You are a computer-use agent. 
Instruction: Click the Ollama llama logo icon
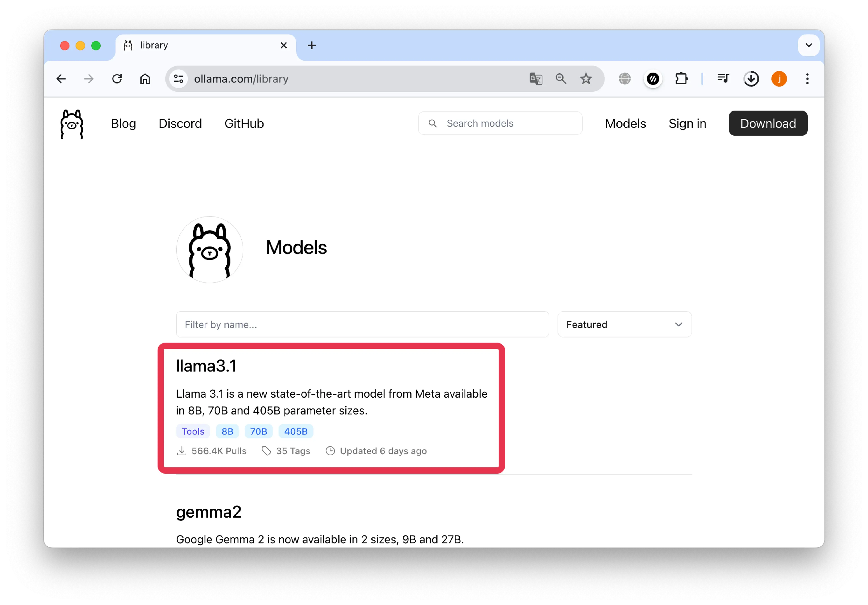73,123
